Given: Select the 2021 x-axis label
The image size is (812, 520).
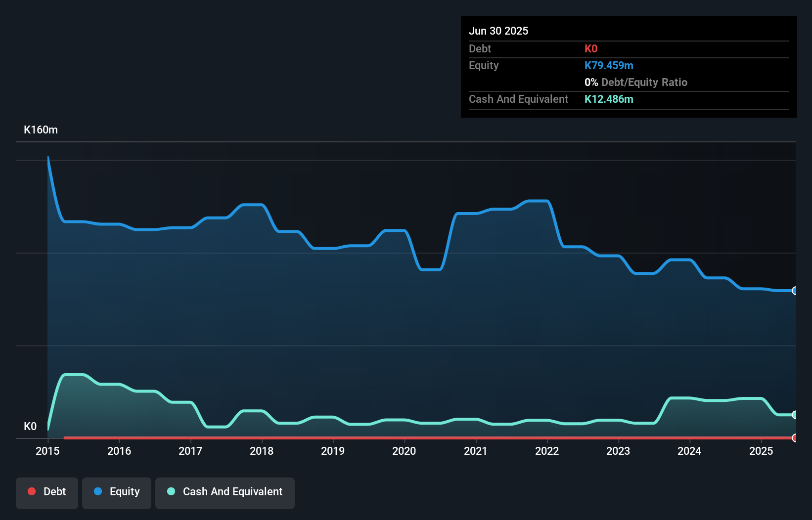Looking at the screenshot, I should (x=476, y=451).
